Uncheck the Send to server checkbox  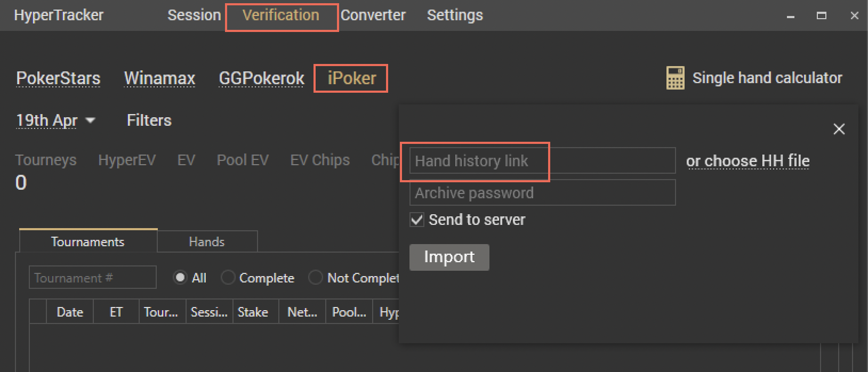tap(417, 220)
